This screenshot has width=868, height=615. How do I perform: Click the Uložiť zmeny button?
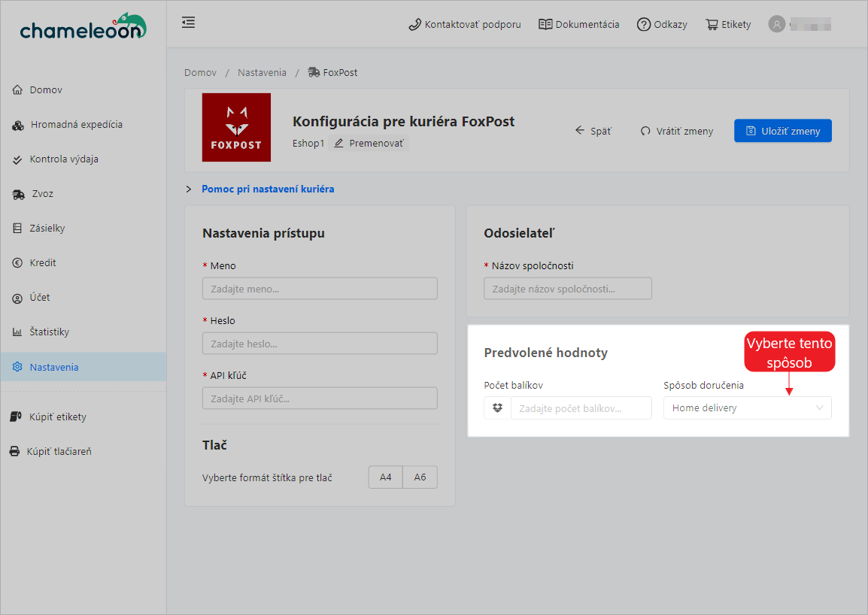pyautogui.click(x=782, y=131)
